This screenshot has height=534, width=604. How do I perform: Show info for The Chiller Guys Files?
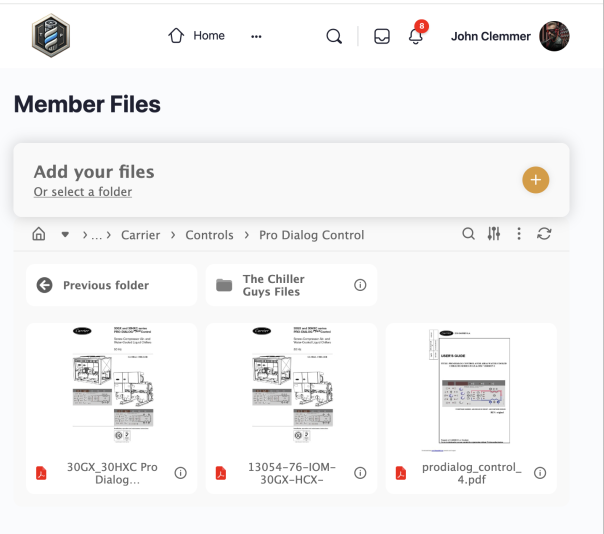click(360, 285)
